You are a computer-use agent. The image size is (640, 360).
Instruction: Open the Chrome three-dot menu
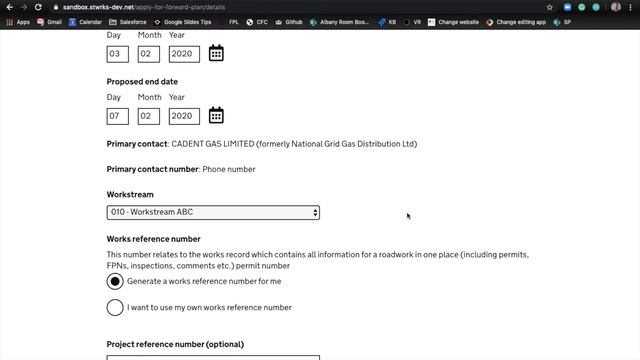(x=630, y=7)
